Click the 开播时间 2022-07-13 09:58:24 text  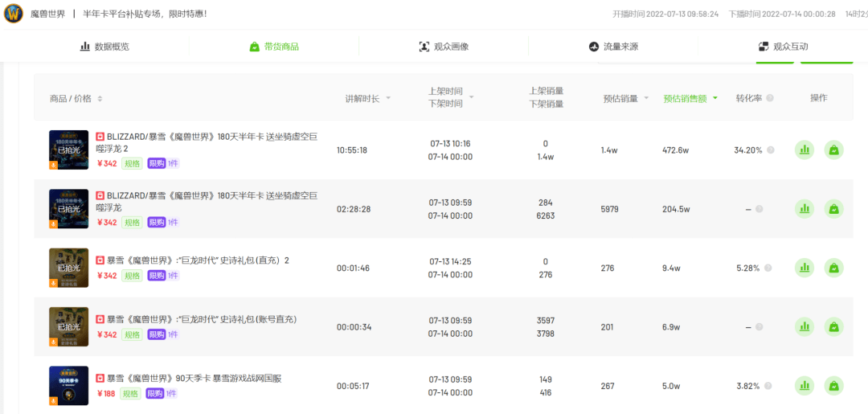pos(665,14)
